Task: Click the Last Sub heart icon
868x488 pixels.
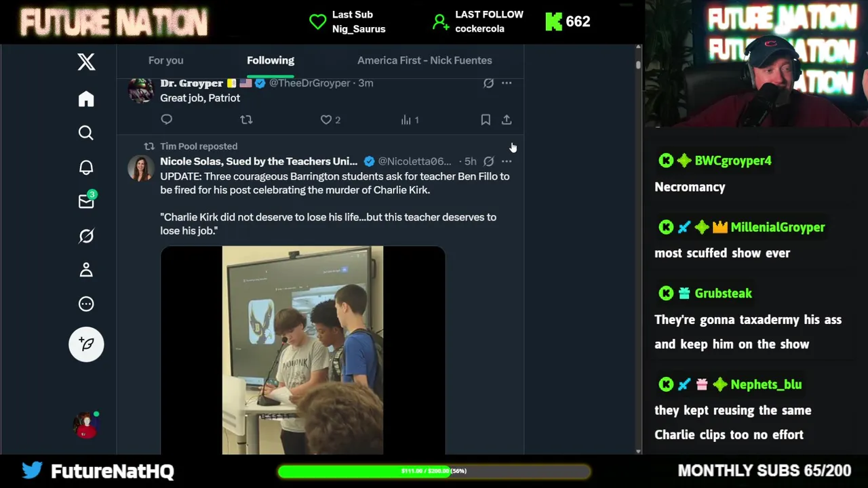Action: (x=317, y=22)
